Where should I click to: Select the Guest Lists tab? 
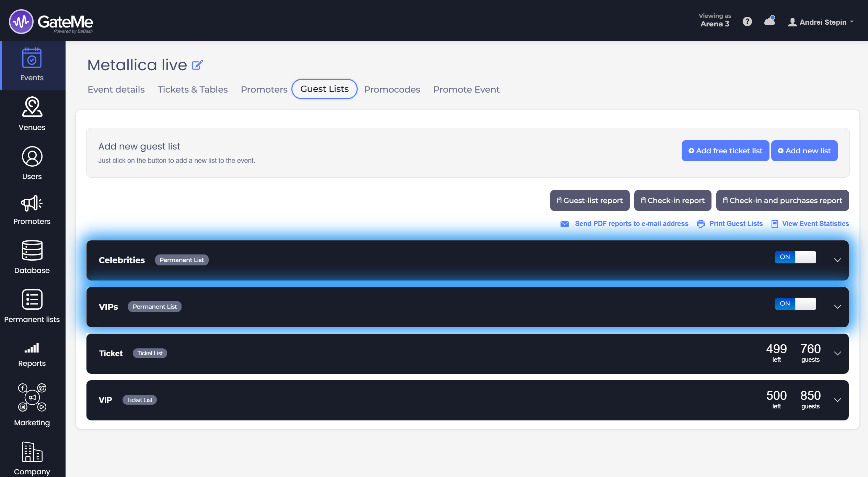pos(324,89)
